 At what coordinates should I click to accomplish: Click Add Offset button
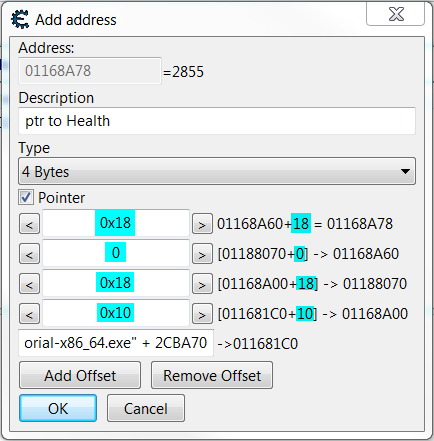80,375
